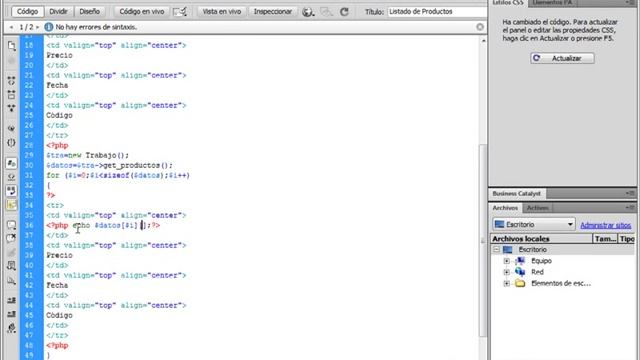Click the Outdent Code icon
The width and height of the screenshot is (640, 360).
click(x=11, y=314)
